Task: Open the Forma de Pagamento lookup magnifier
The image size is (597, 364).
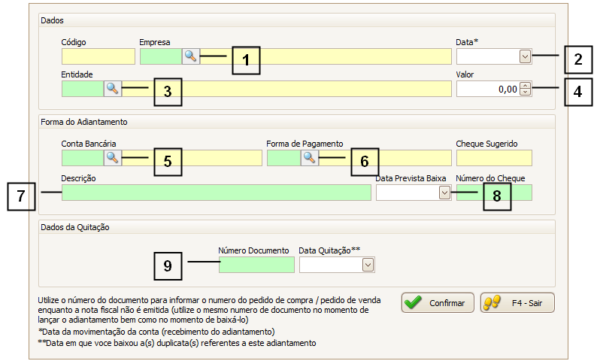Action: click(x=309, y=157)
